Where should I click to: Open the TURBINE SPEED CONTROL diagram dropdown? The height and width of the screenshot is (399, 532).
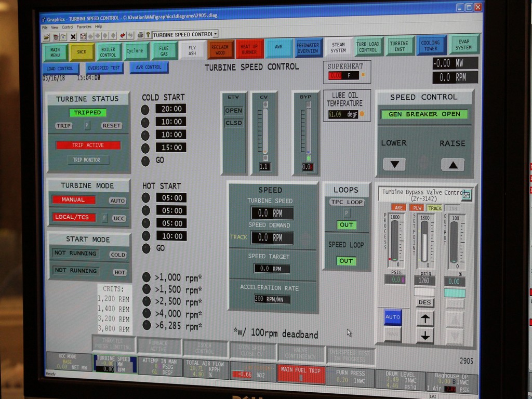click(x=215, y=34)
